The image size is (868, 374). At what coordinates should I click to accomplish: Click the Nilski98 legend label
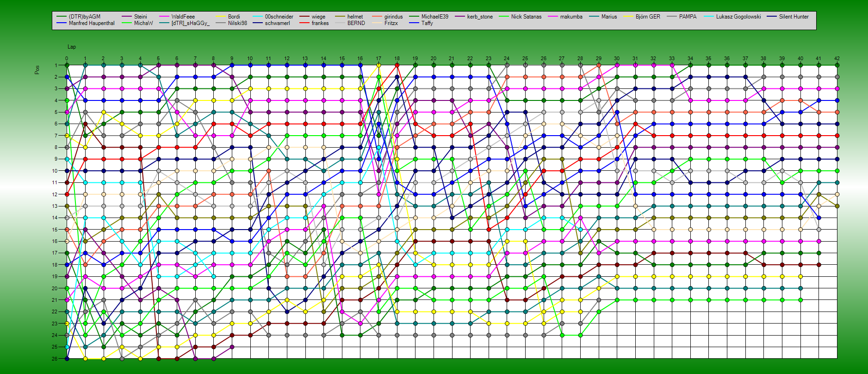[x=237, y=23]
